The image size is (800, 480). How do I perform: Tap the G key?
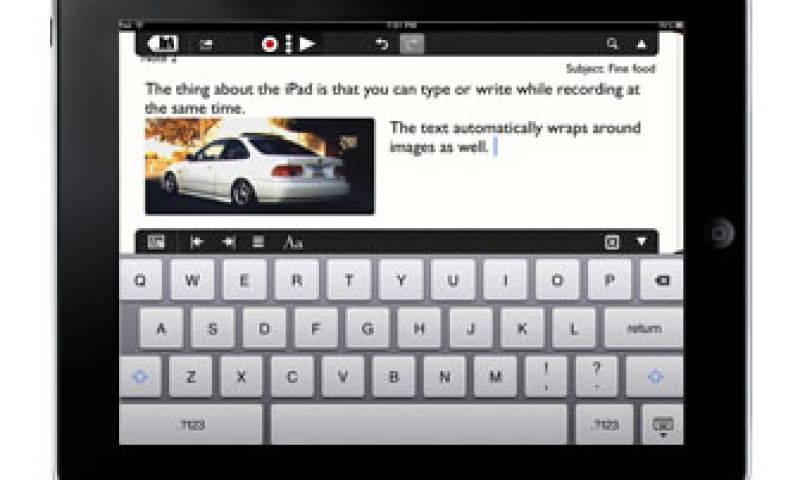pos(367,329)
